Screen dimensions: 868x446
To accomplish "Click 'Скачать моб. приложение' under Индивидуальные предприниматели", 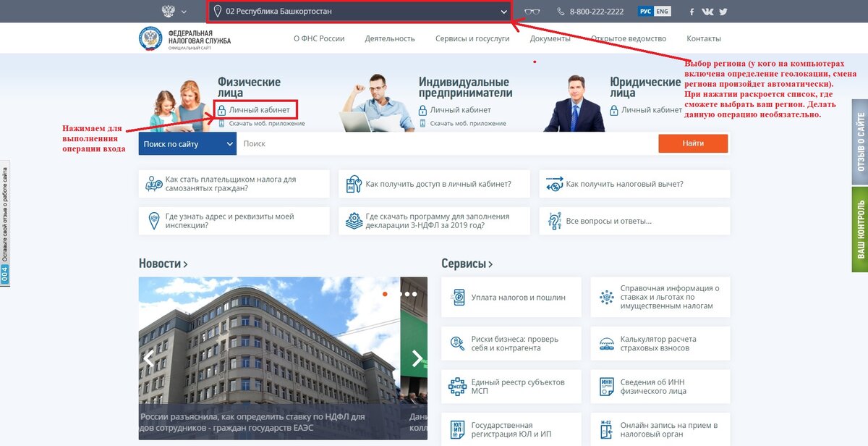I will pyautogui.click(x=468, y=123).
